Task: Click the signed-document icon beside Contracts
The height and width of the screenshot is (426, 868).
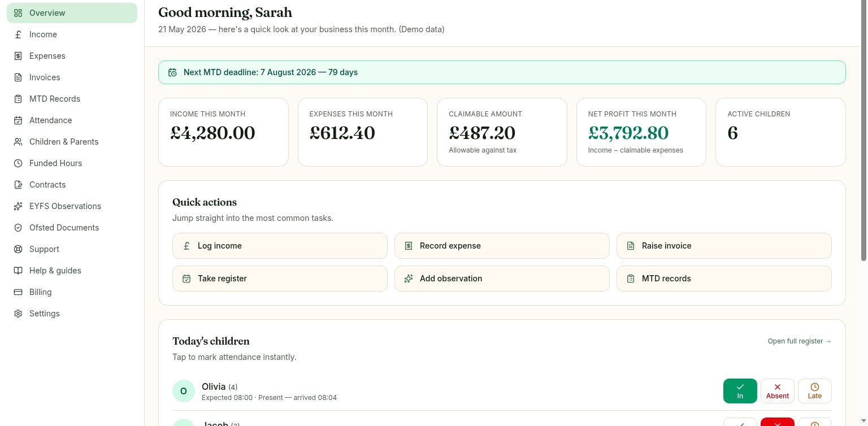Action: point(18,185)
